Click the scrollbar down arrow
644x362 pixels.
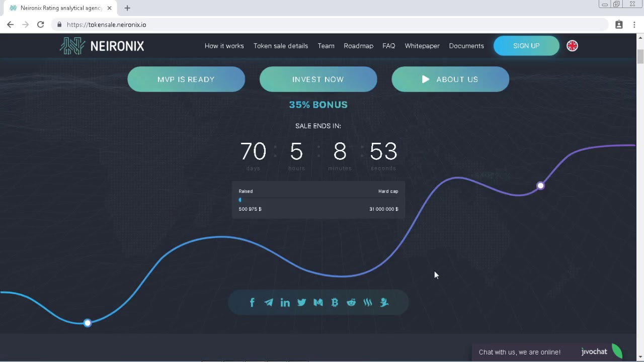(640, 357)
